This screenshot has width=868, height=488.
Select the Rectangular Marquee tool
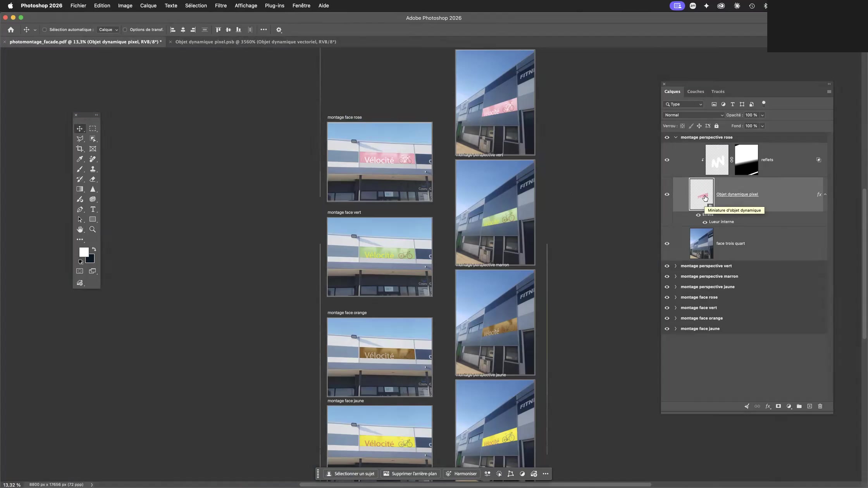pyautogui.click(x=93, y=129)
